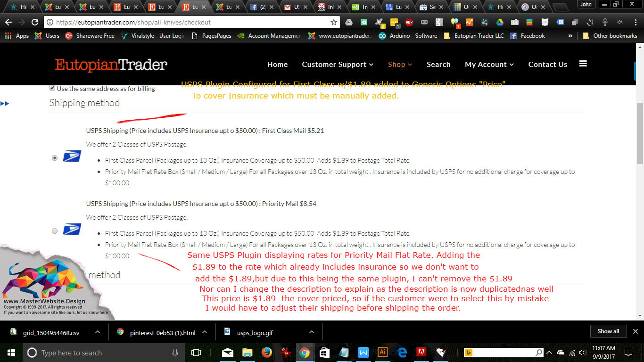Open the Action Center notifications icon
644x362 pixels.
pyautogui.click(x=628, y=353)
